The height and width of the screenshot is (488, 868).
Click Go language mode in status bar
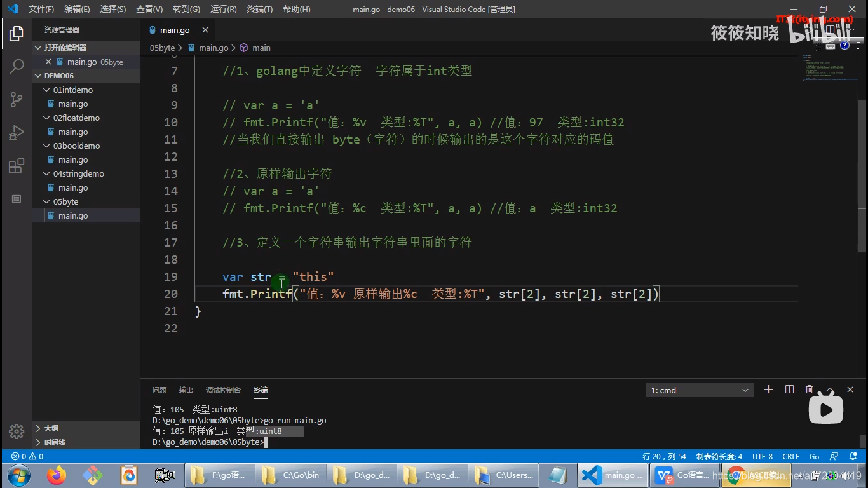coord(814,456)
